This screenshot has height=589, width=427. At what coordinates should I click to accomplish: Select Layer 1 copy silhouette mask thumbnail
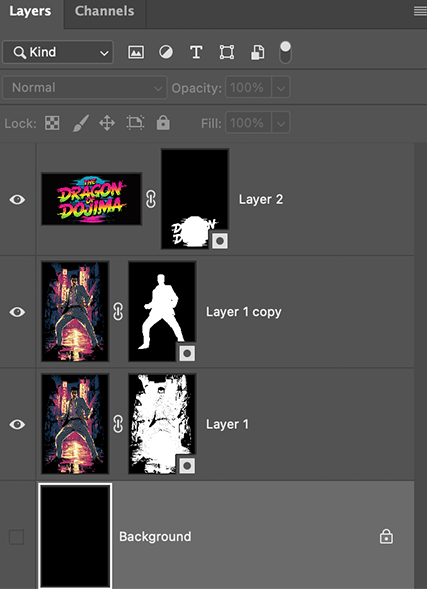(x=162, y=311)
